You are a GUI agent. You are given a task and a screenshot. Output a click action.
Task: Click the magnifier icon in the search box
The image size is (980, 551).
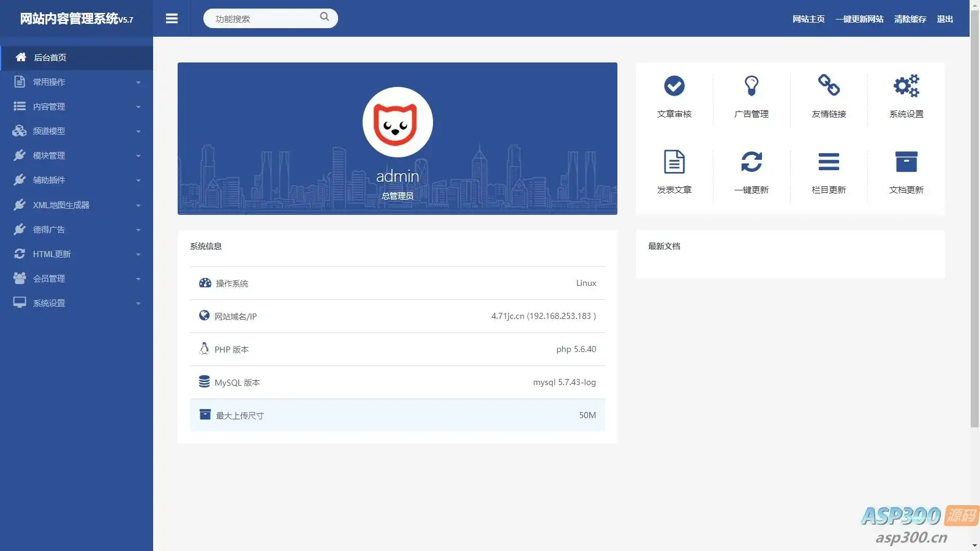pyautogui.click(x=325, y=17)
